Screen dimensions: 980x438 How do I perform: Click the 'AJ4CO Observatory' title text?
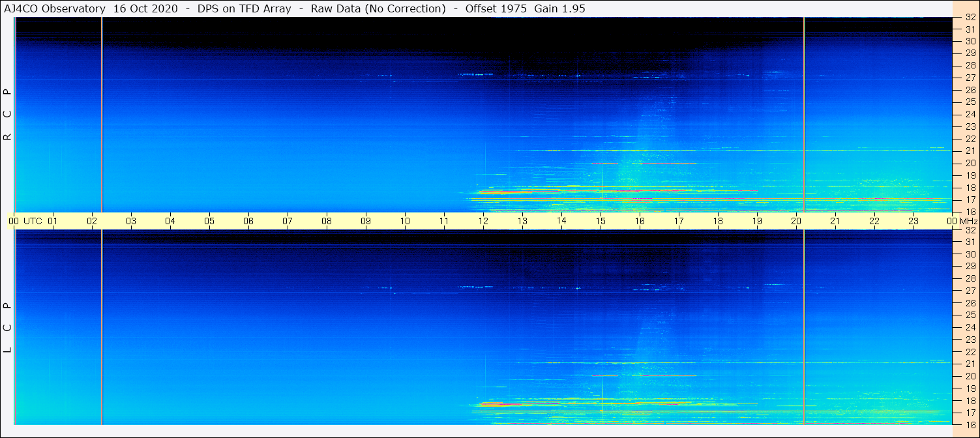[54, 8]
